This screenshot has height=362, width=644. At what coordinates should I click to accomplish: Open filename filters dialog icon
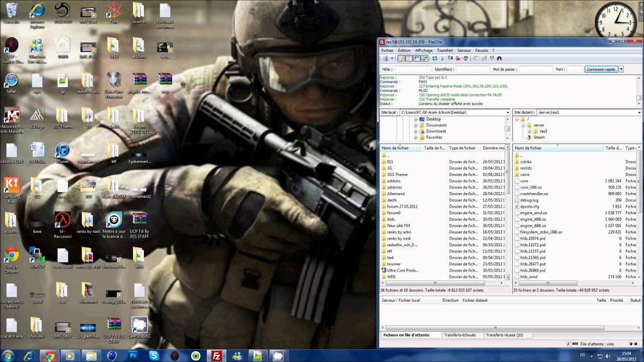476,58
